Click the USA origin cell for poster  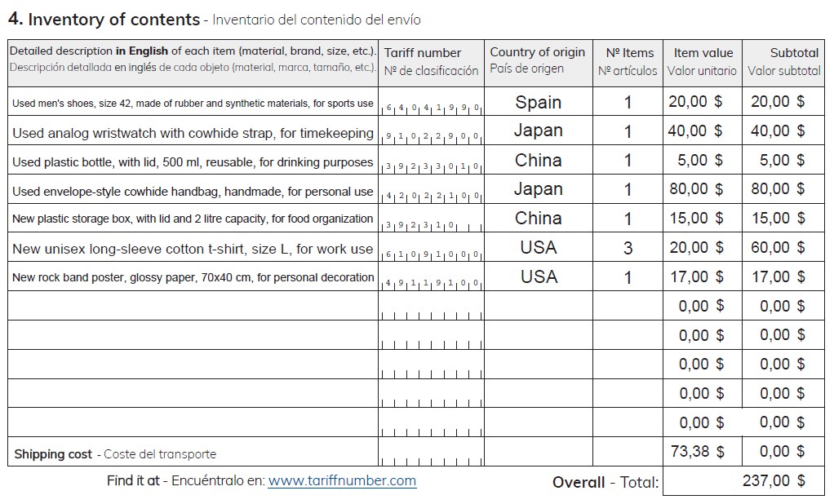pyautogui.click(x=539, y=277)
